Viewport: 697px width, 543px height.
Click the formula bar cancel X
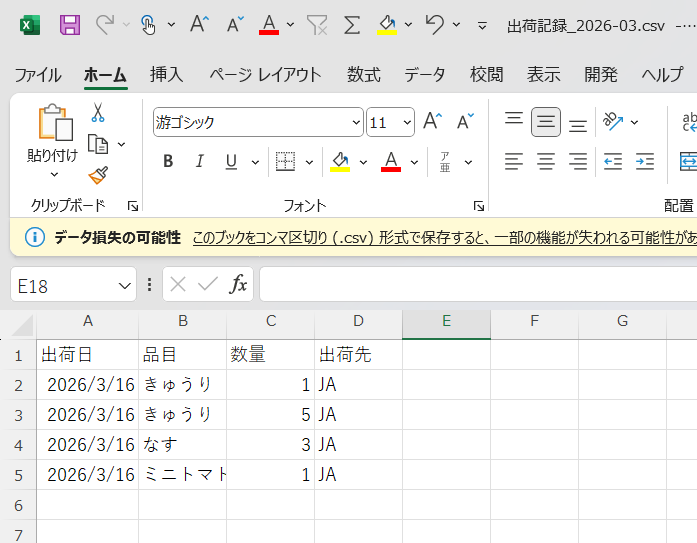[x=178, y=284]
